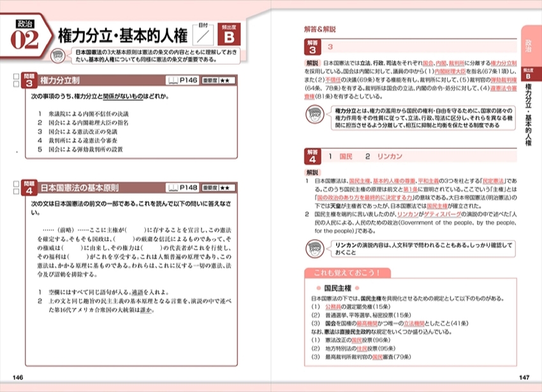Click the P148 page reference
The height and width of the screenshot is (392, 542).
click(x=188, y=187)
